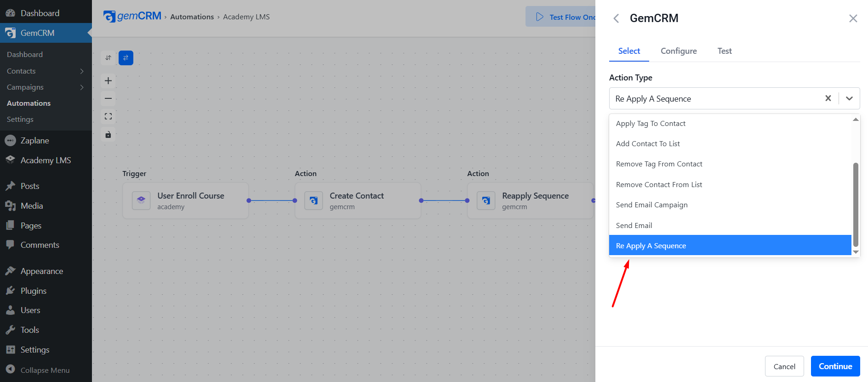Open Academy LMS sidebar menu
This screenshot has height=382, width=868.
pos(46,160)
